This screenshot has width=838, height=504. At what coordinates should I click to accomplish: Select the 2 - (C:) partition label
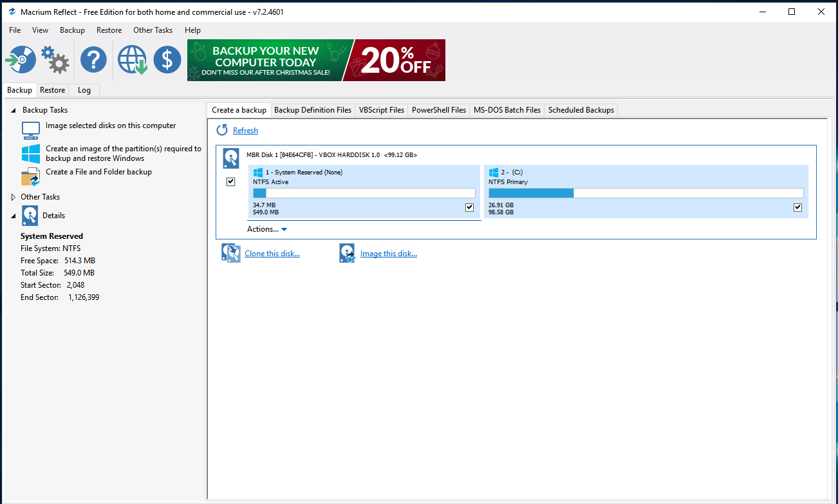pos(512,173)
